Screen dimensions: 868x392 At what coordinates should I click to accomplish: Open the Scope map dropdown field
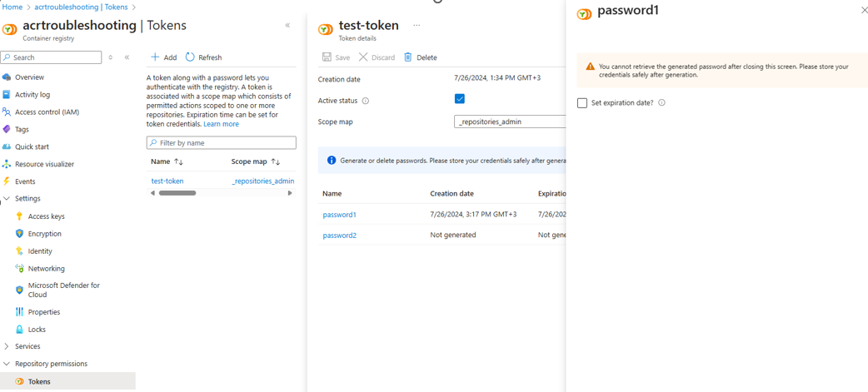coord(510,122)
